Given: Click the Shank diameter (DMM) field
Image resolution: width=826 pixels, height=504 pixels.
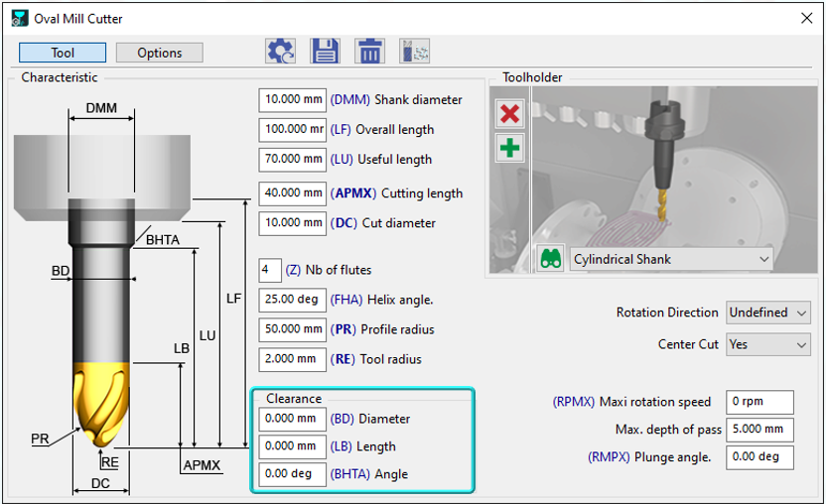Looking at the screenshot, I should pos(292,100).
